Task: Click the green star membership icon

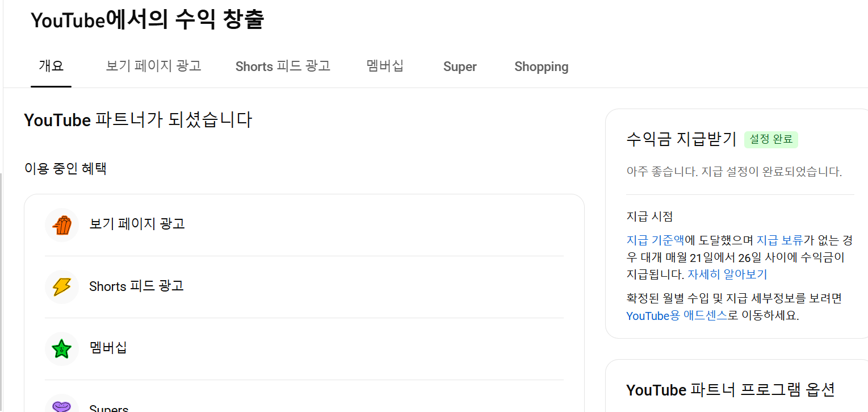Action: coord(61,348)
